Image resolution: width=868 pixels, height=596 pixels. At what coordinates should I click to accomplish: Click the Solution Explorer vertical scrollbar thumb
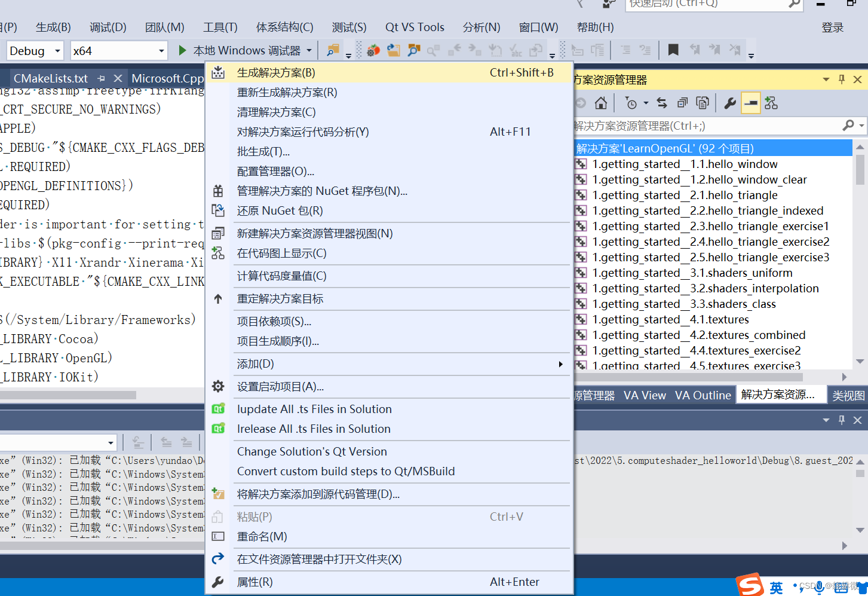tap(860, 170)
